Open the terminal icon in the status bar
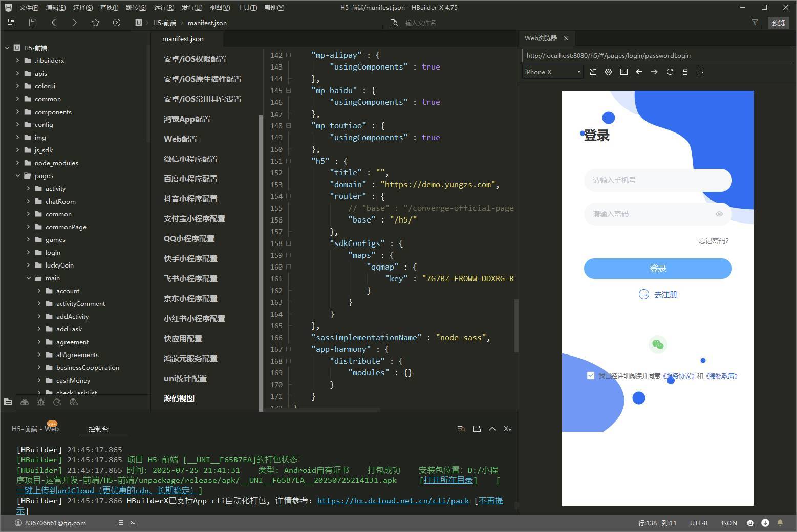The width and height of the screenshot is (797, 532). 133,523
